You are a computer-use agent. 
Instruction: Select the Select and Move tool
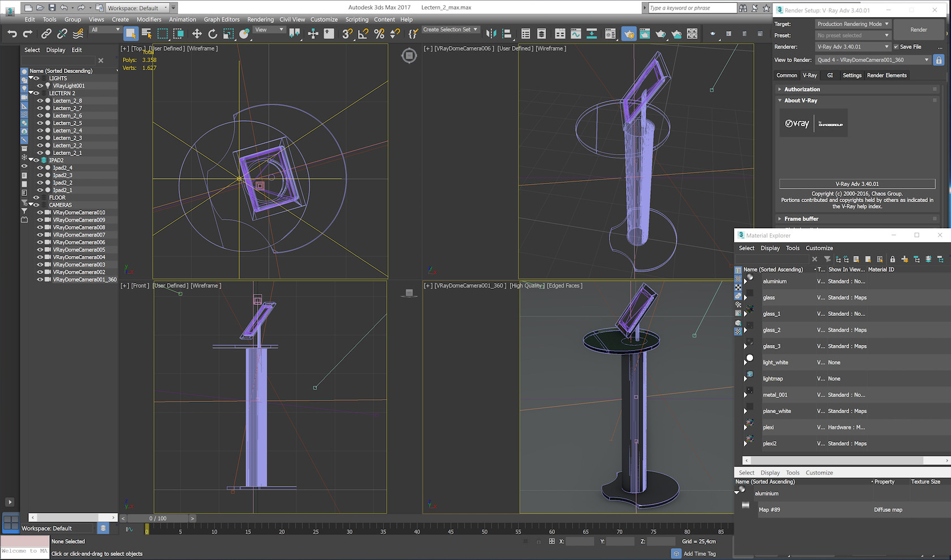[x=197, y=33]
